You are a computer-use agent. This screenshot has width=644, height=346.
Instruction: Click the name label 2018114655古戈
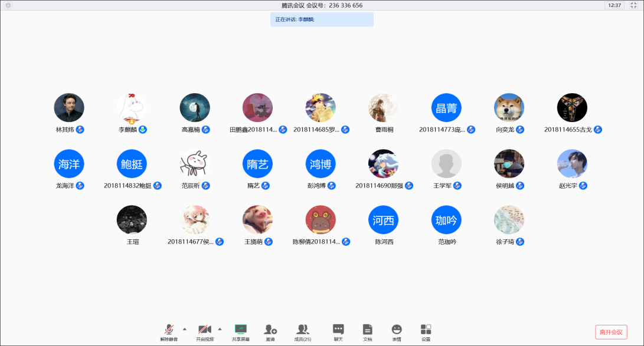[x=568, y=130]
